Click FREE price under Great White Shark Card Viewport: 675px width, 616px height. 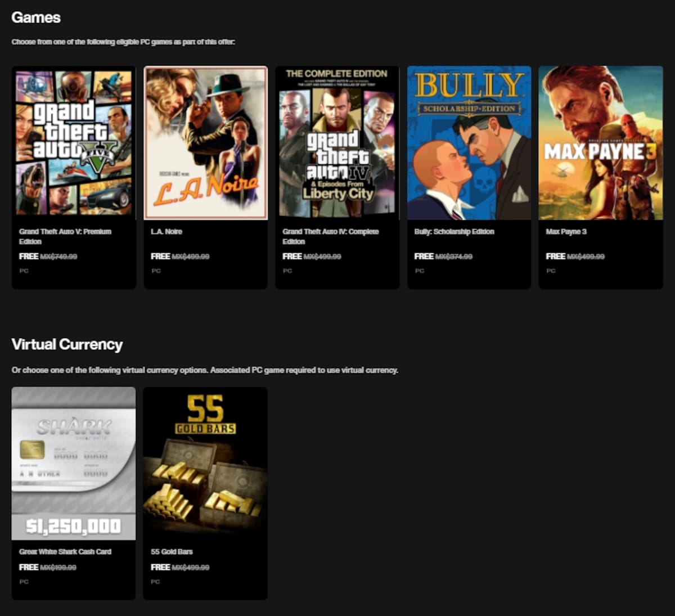29,567
